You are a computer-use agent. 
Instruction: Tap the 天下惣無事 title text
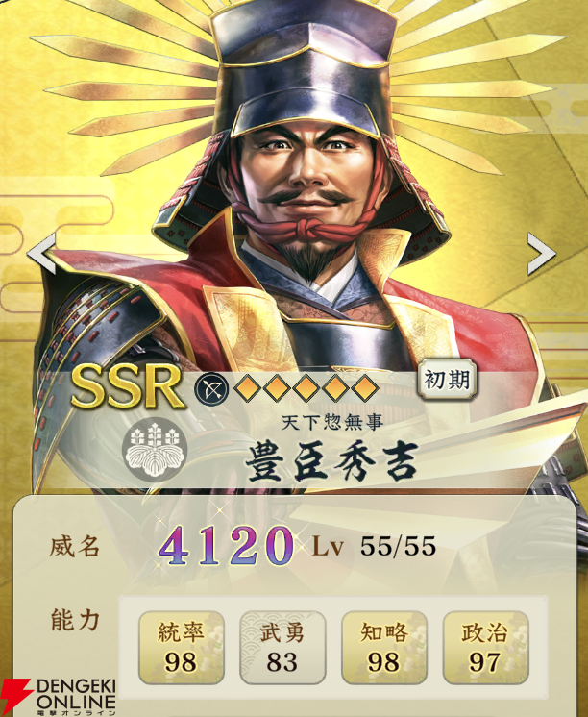[331, 422]
